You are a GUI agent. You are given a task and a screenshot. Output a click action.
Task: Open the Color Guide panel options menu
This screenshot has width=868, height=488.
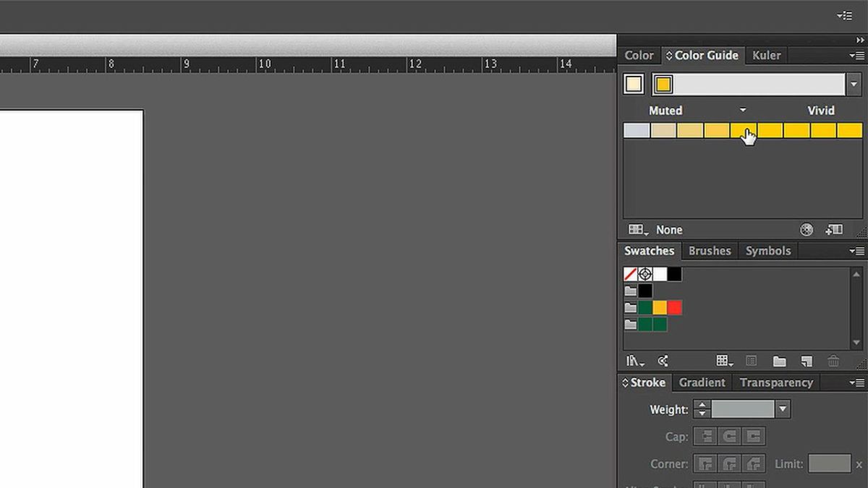(x=856, y=56)
